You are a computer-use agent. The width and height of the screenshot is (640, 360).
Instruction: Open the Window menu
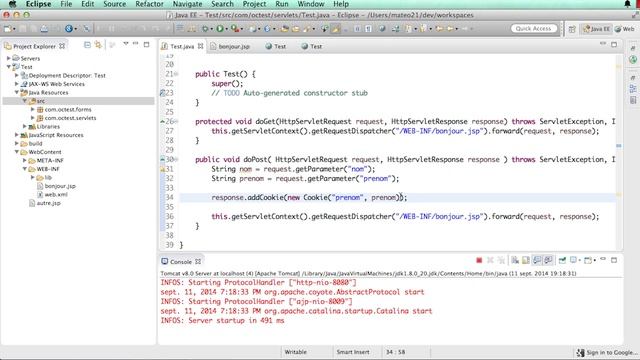click(311, 4)
